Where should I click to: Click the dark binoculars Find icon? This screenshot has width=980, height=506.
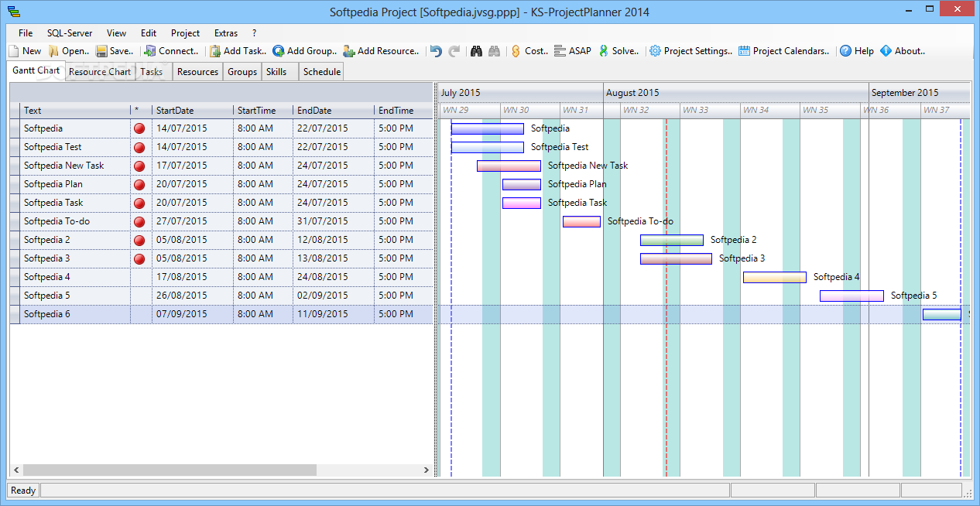pos(476,51)
